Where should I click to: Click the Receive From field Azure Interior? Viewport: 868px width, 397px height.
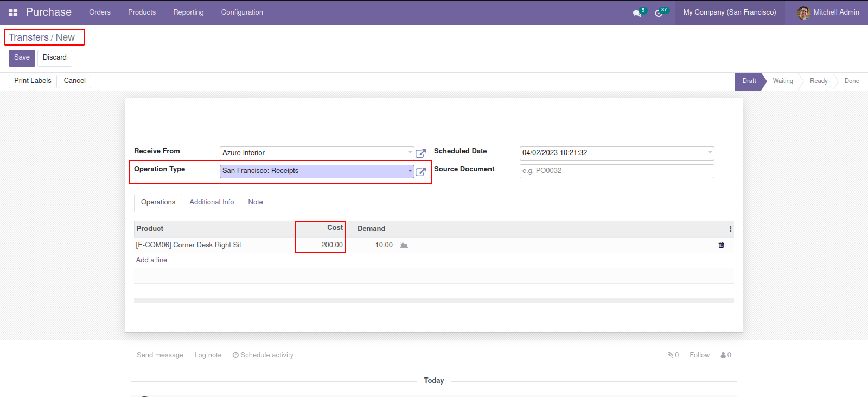[x=317, y=153]
